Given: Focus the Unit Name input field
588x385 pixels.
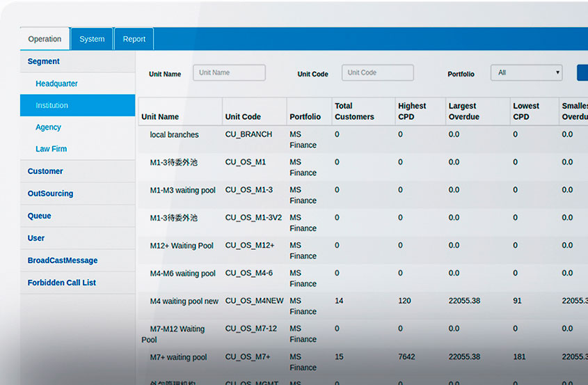Looking at the screenshot, I should click(x=229, y=73).
